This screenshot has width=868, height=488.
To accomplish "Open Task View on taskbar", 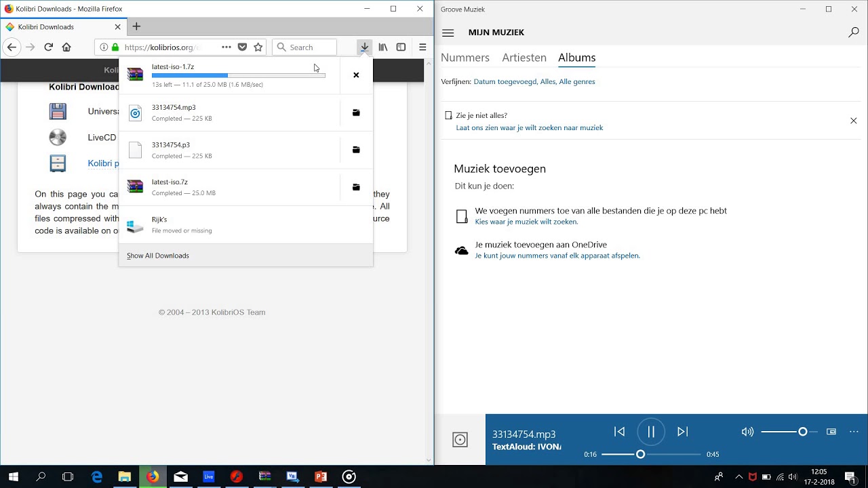I will tap(68, 477).
